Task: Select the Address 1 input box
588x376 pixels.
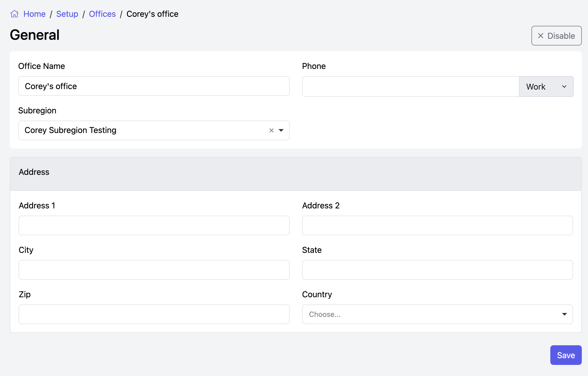Action: click(154, 225)
